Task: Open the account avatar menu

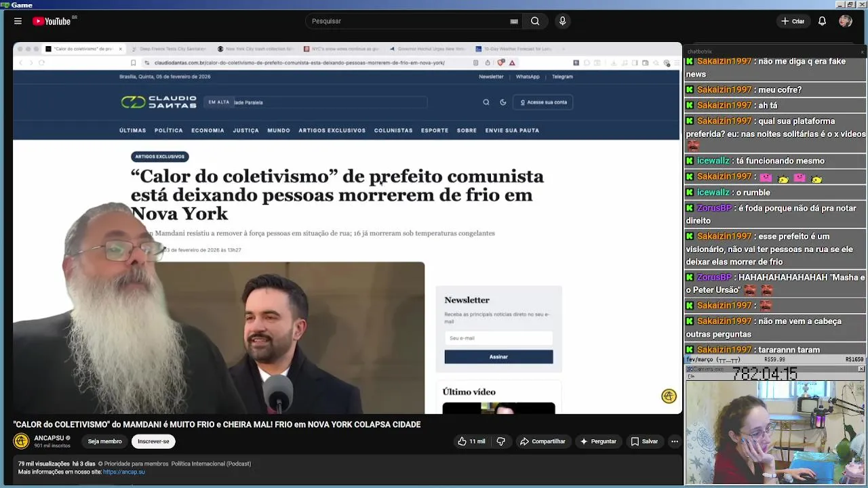Action: [845, 21]
